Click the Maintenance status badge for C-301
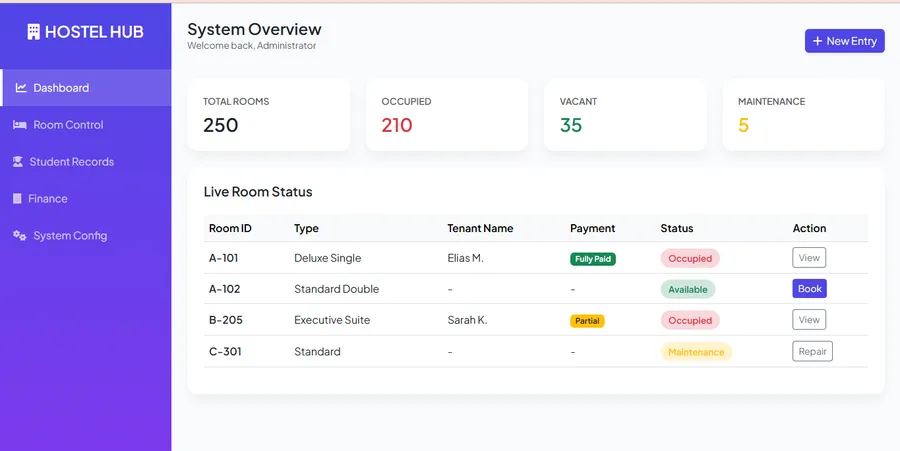 [696, 352]
